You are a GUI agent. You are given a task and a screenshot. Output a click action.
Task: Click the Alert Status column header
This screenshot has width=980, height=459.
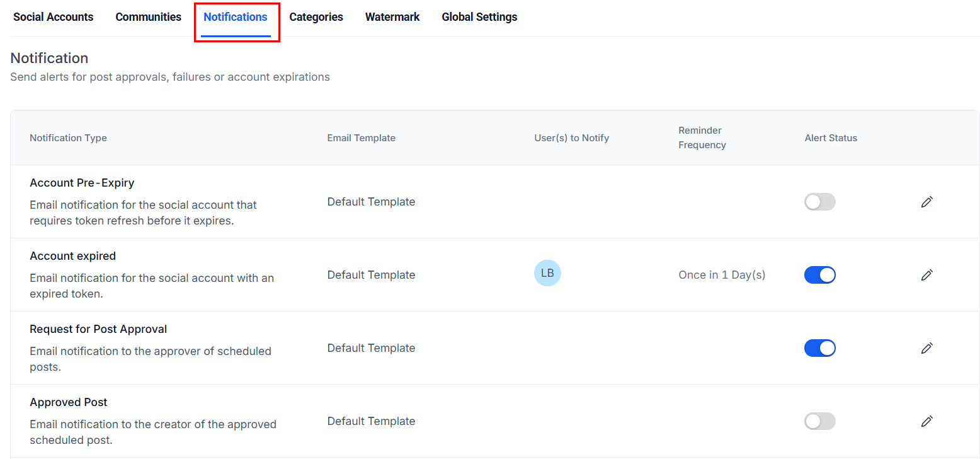[x=831, y=138]
